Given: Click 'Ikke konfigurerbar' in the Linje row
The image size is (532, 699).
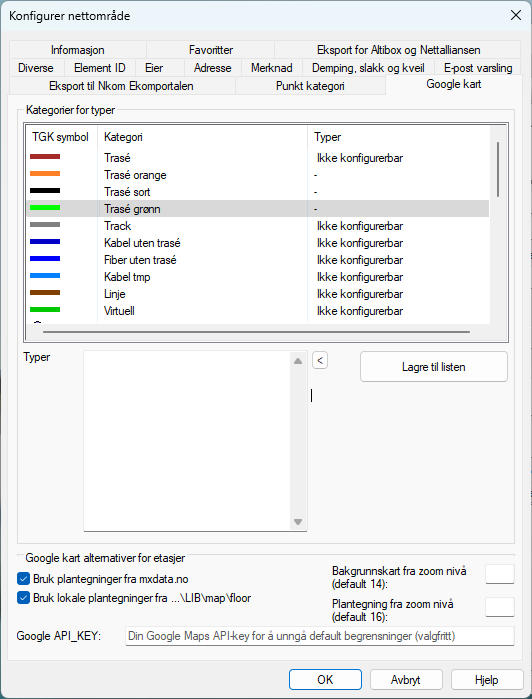Looking at the screenshot, I should (360, 294).
